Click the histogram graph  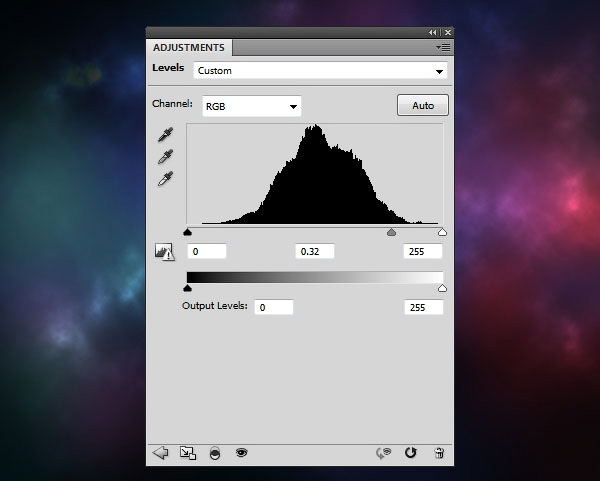click(x=315, y=174)
